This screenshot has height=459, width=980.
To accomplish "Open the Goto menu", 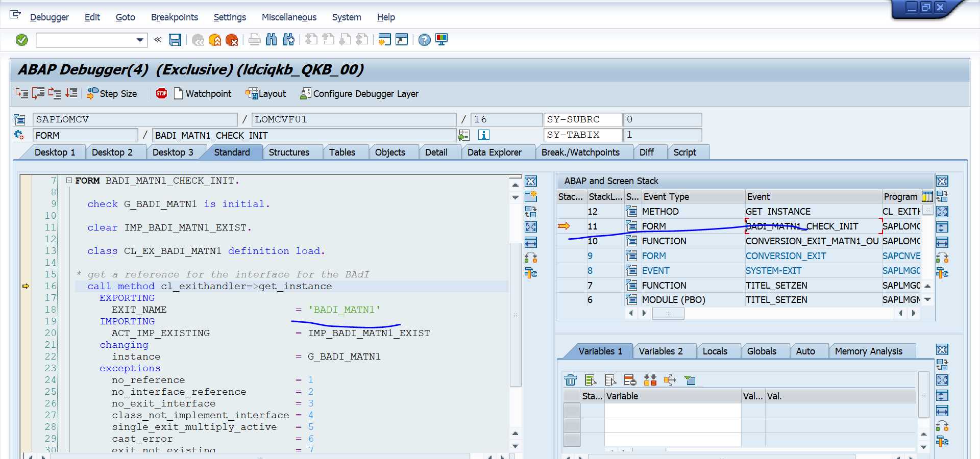I will (x=125, y=17).
